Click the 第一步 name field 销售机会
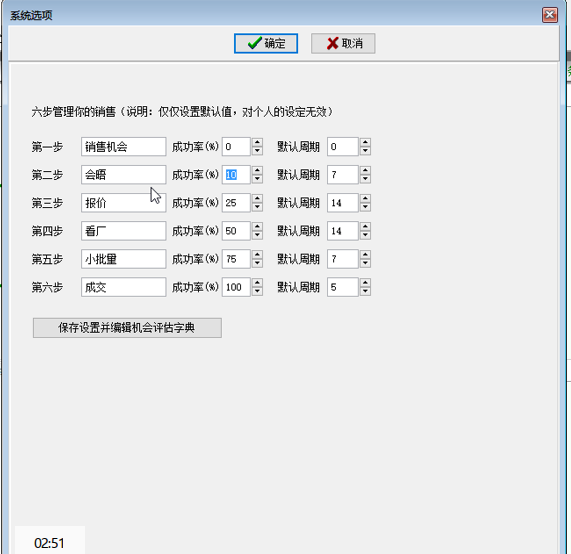Screen dimensions: 571x554 (x=123, y=147)
